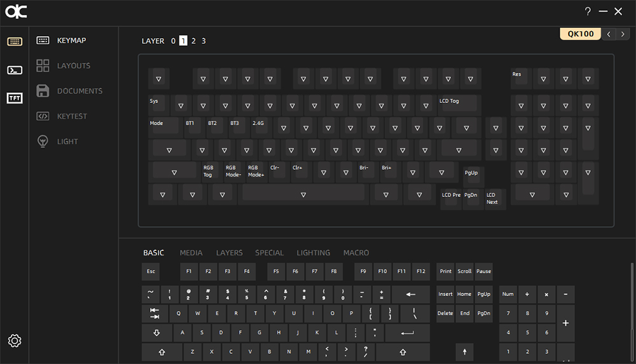Select the Bri+ key on keymap
This screenshot has width=636, height=364.
click(391, 172)
